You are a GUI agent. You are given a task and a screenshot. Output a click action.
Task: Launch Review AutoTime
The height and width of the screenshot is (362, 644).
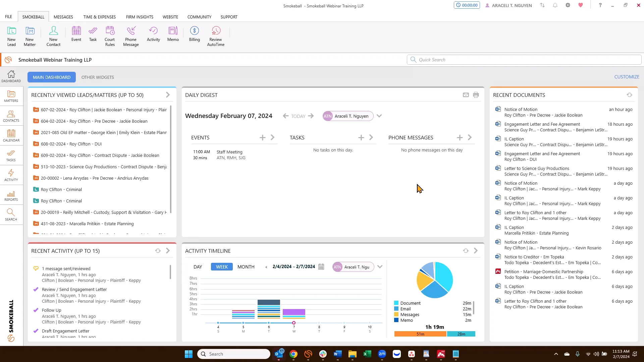(216, 36)
